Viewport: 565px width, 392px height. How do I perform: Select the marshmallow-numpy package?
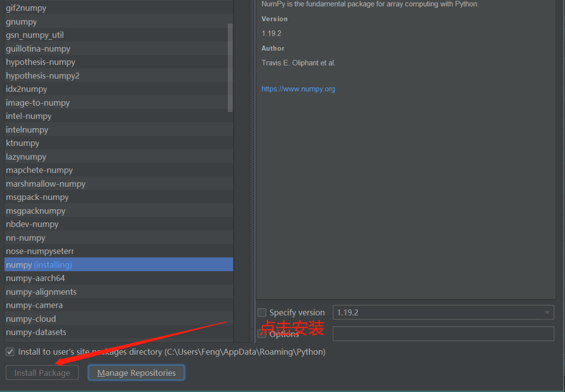point(119,184)
